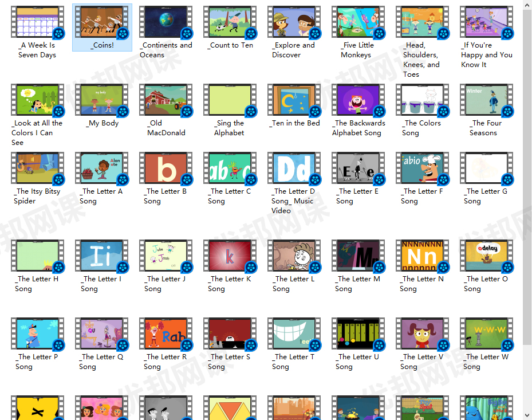Select the My Body video icon
The width and height of the screenshot is (532, 420).
(x=102, y=100)
